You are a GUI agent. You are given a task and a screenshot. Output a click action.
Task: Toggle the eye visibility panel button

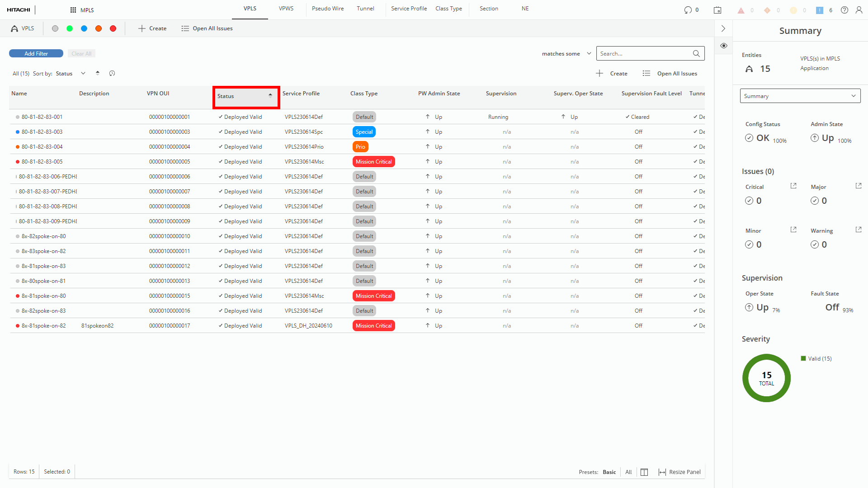pos(724,46)
